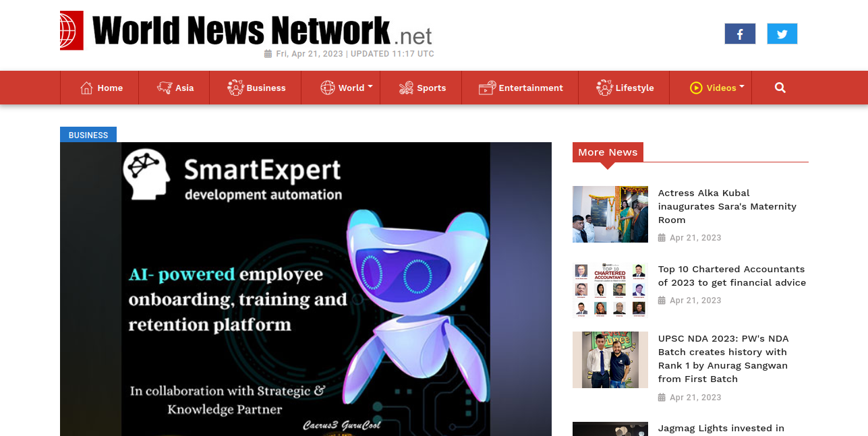Click the globe logo of World News Network

71,30
